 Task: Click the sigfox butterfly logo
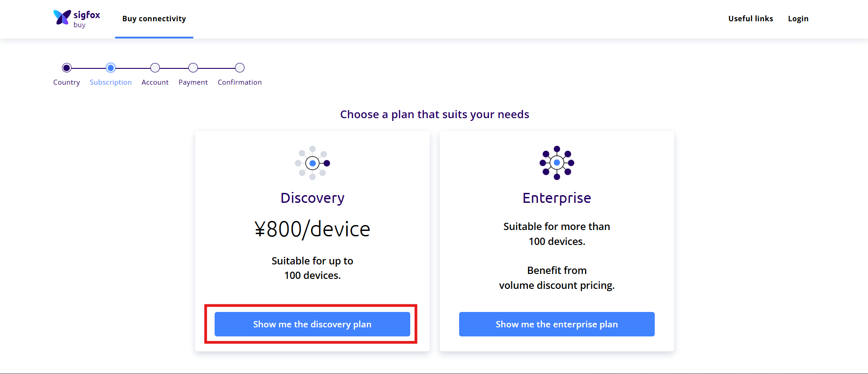click(x=62, y=18)
